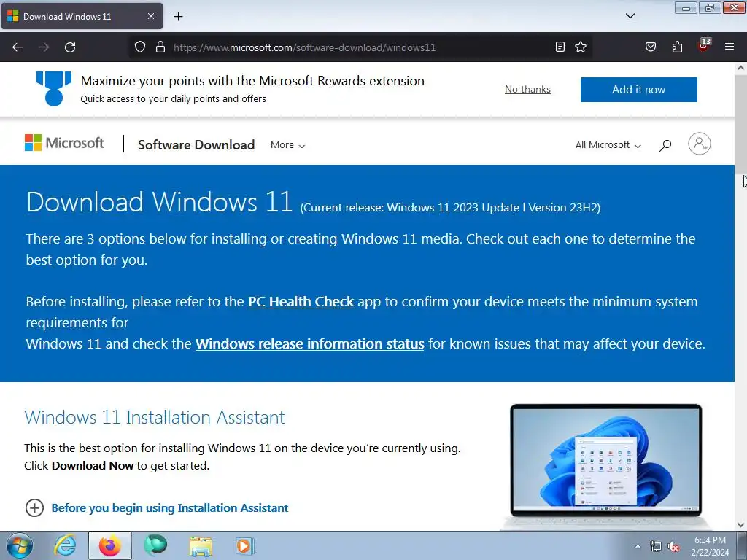Screen dimensions: 747x560
Task: Open the tracking protection shield icon
Action: pos(139,47)
